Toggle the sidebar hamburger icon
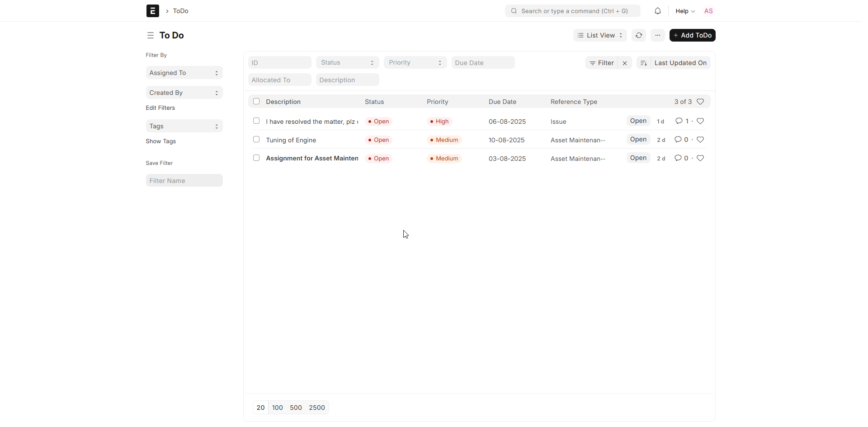This screenshot has width=868, height=427. [151, 35]
